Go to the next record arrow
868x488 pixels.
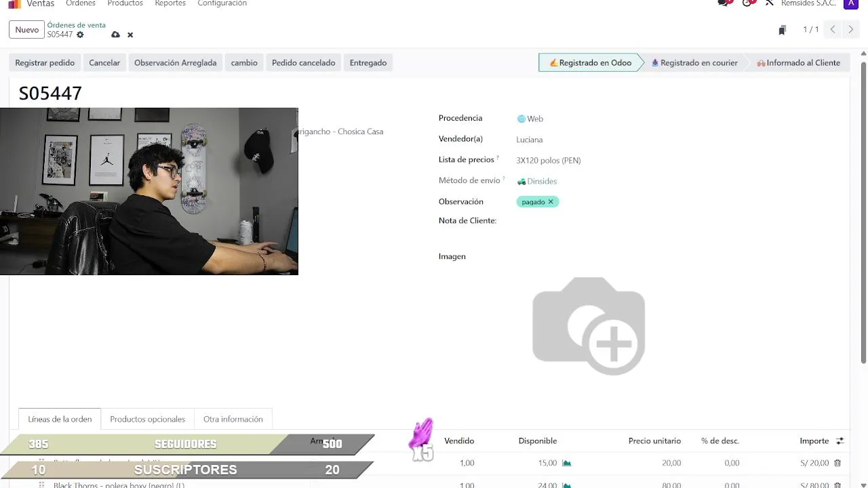pos(850,30)
